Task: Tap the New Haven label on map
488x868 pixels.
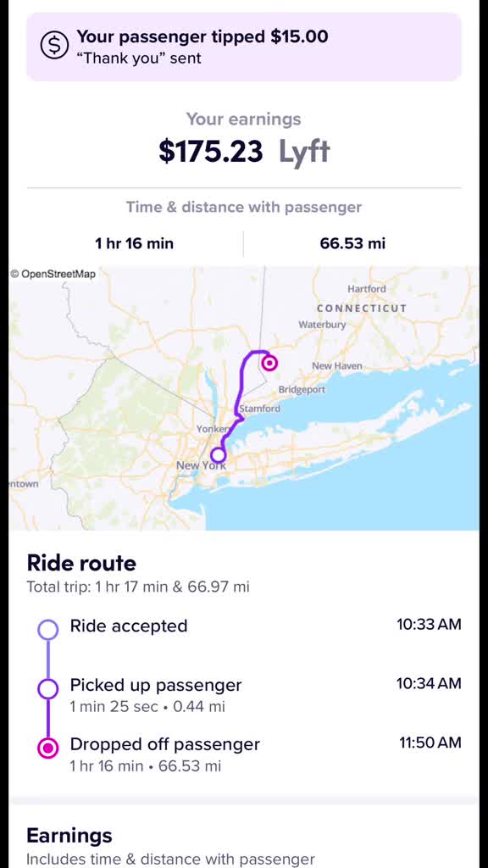Action: tap(337, 366)
